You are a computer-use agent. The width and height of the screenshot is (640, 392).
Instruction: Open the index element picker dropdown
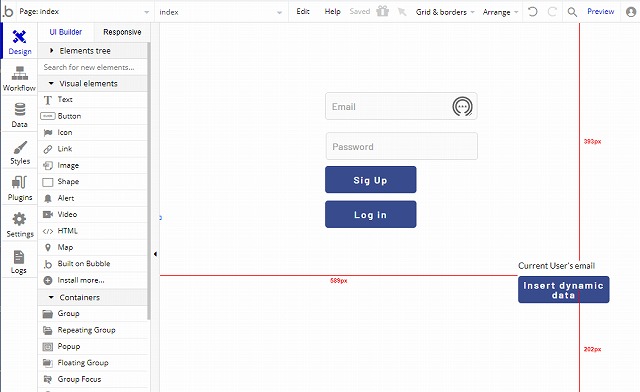(x=221, y=12)
